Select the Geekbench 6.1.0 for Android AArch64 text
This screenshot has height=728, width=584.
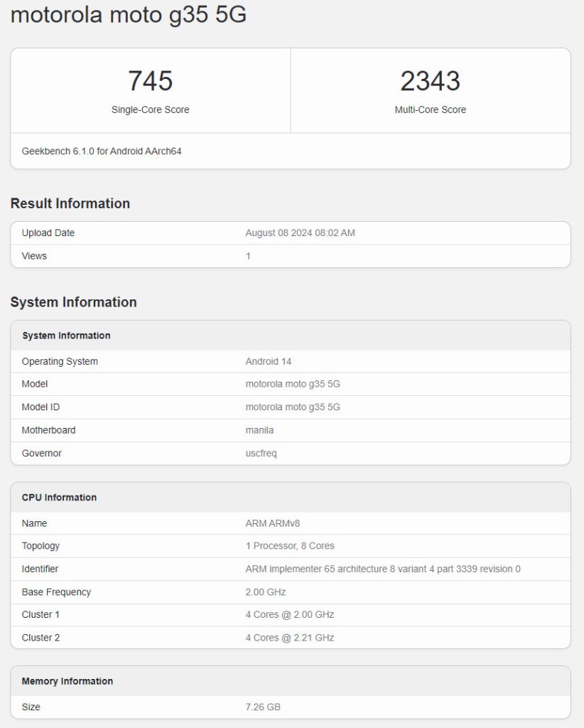(102, 151)
